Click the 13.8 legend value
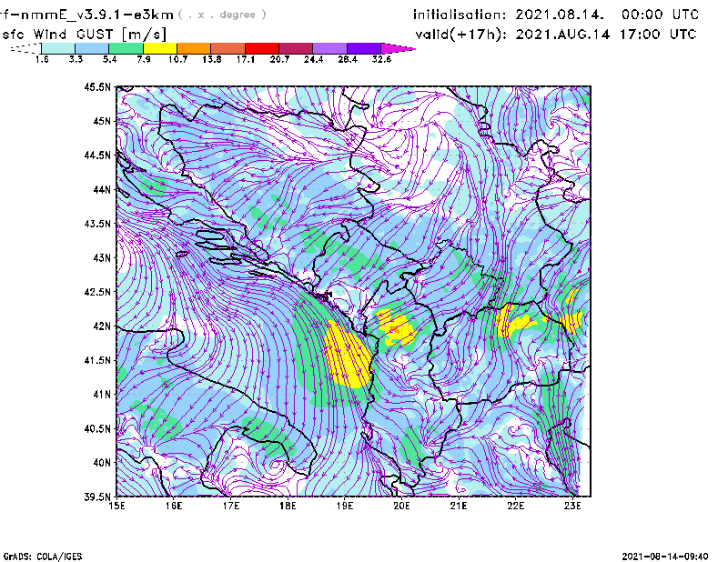Viewport: 728px width, 562px height. (212, 59)
